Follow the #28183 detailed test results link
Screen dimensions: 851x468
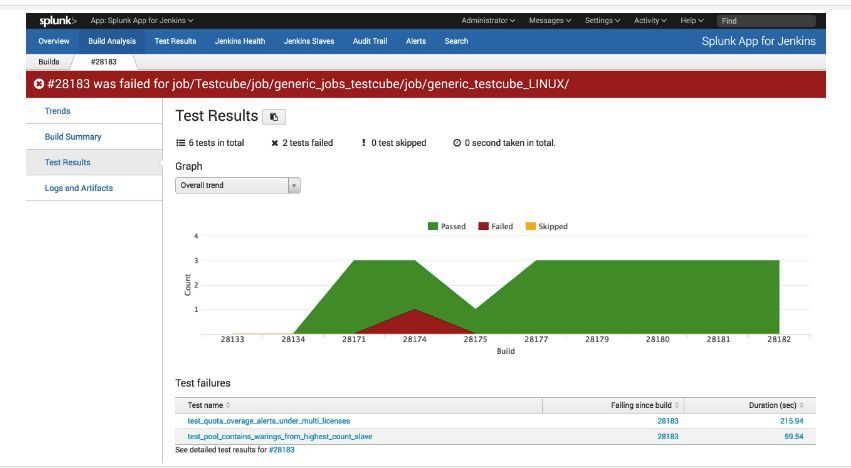click(282, 450)
